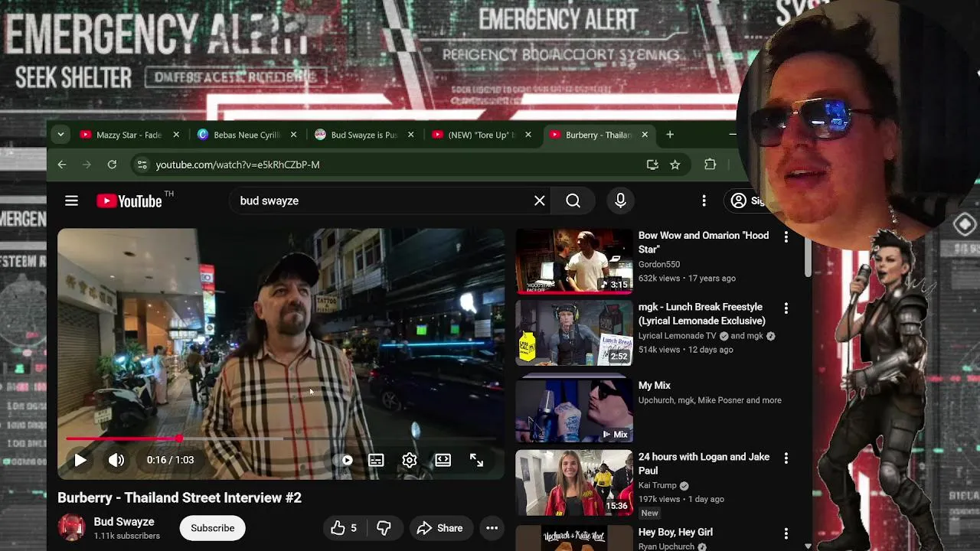This screenshot has height=551, width=980.
Task: Open options for Hey Boy, Hey Girl
Action: click(x=786, y=533)
